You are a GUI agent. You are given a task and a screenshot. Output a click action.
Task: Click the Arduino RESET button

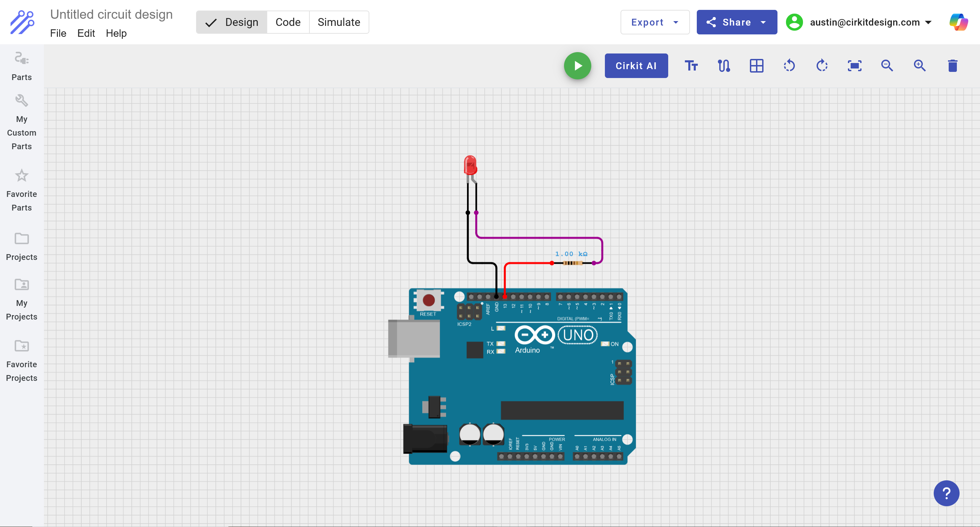(429, 300)
